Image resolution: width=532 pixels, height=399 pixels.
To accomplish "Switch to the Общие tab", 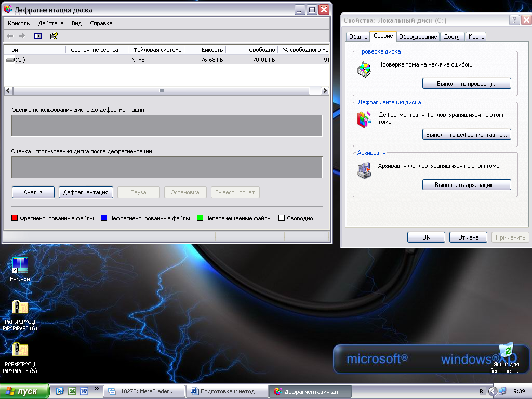I will [x=358, y=37].
